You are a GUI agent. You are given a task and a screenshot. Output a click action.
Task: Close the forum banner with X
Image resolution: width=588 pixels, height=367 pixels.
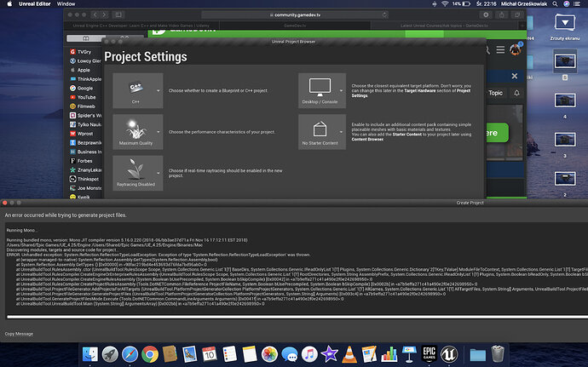(515, 76)
